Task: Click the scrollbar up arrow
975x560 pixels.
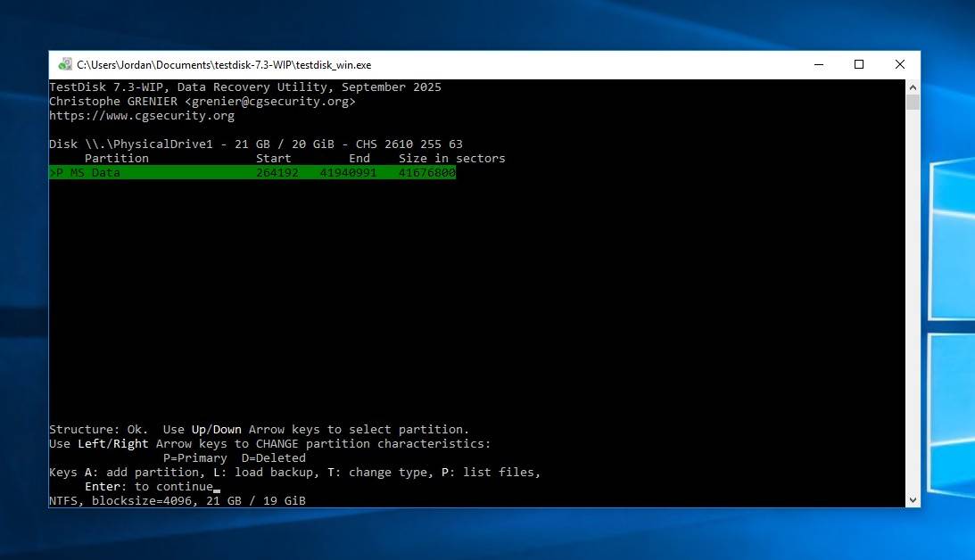Action: coord(913,86)
